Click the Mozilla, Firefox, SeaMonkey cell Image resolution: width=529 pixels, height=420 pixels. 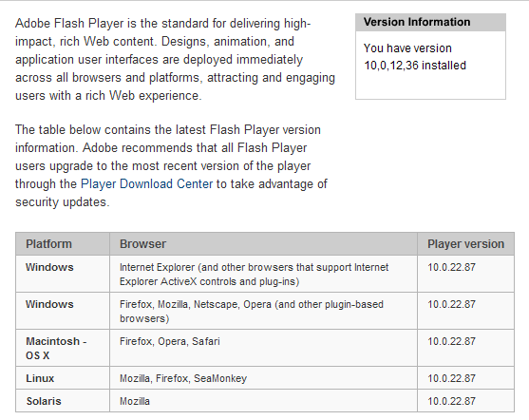click(263, 378)
